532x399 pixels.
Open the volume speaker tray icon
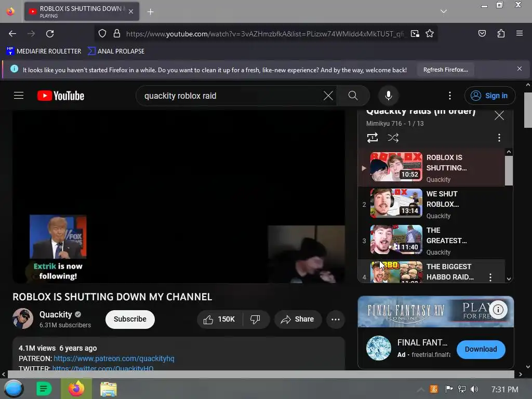point(474,389)
